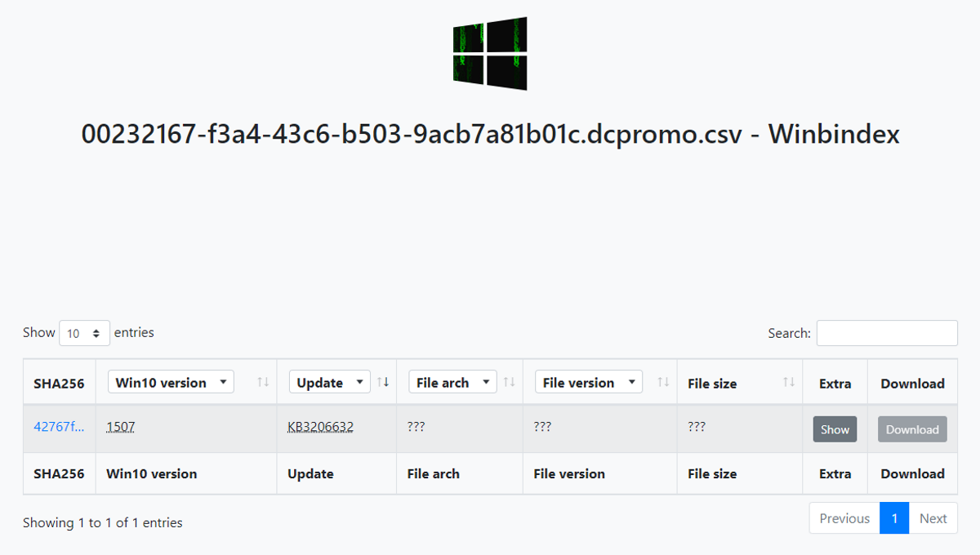Click the Download button in the row
Image resolution: width=980 pixels, height=555 pixels.
912,429
